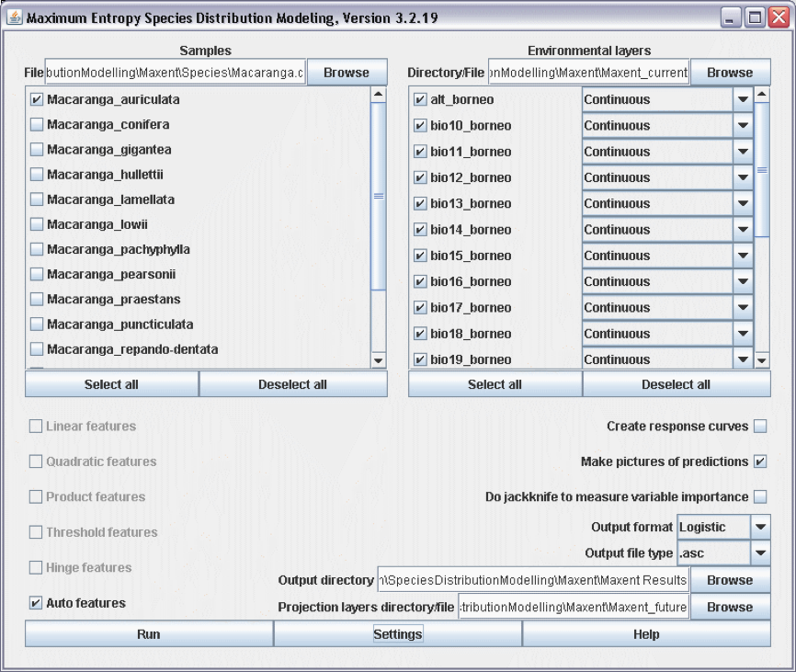This screenshot has width=796, height=672.
Task: Open Maxent Help
Action: [646, 634]
